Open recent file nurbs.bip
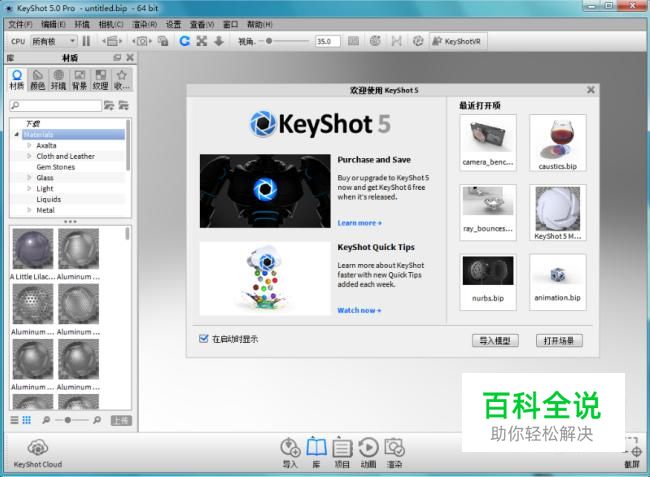Screen dimensions: 650x477 click(x=488, y=282)
